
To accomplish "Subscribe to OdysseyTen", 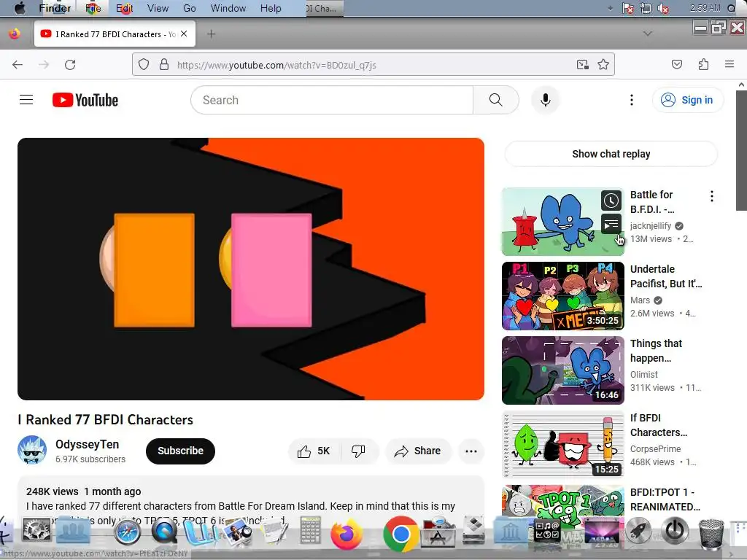I will 180,451.
